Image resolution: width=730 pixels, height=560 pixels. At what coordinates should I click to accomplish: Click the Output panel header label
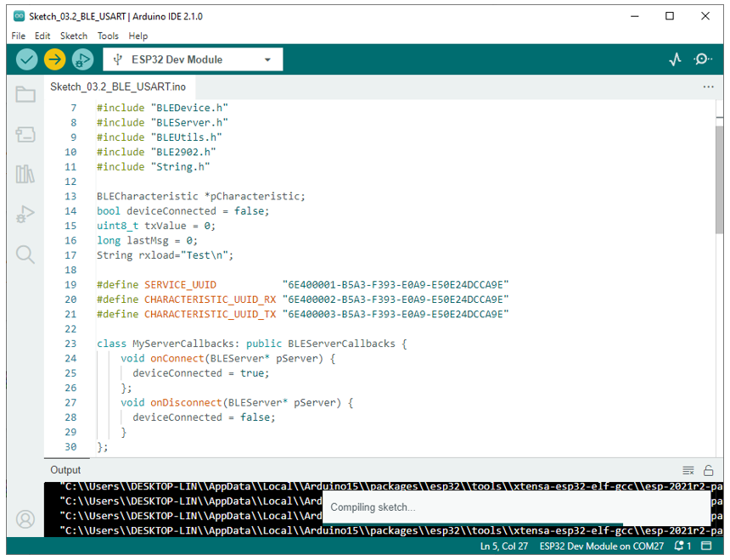(65, 470)
